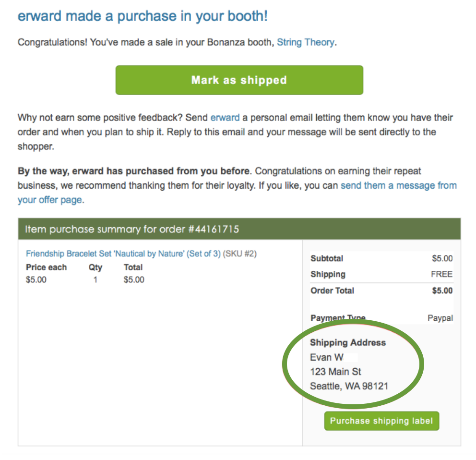Click the Price each column header
Screen dimensions: 476x460
[x=47, y=267]
